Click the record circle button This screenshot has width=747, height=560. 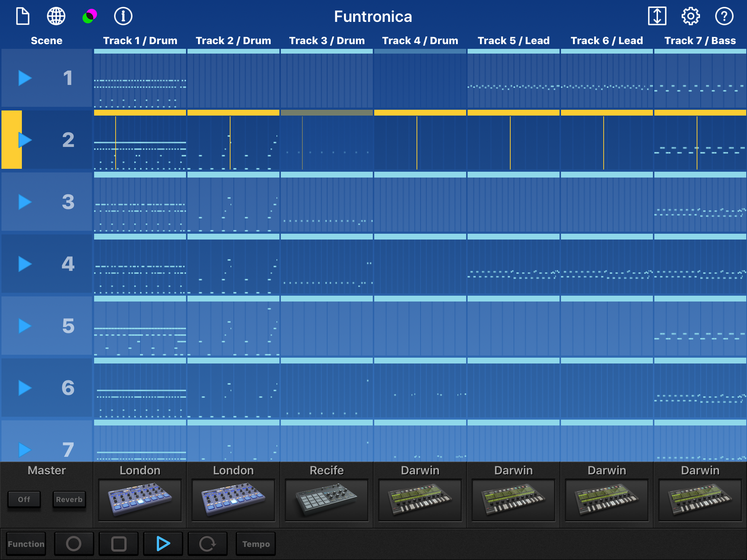coord(74,544)
